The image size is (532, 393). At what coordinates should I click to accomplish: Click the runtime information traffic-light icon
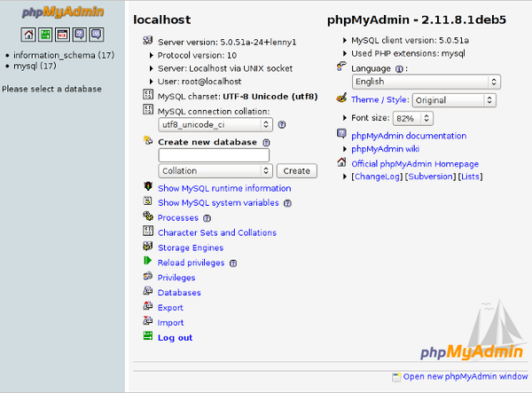point(148,186)
